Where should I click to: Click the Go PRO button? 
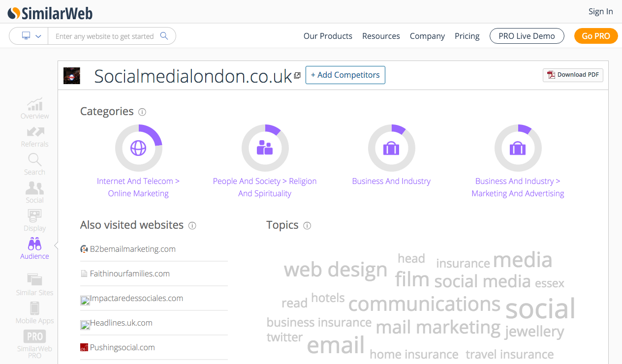click(x=596, y=36)
